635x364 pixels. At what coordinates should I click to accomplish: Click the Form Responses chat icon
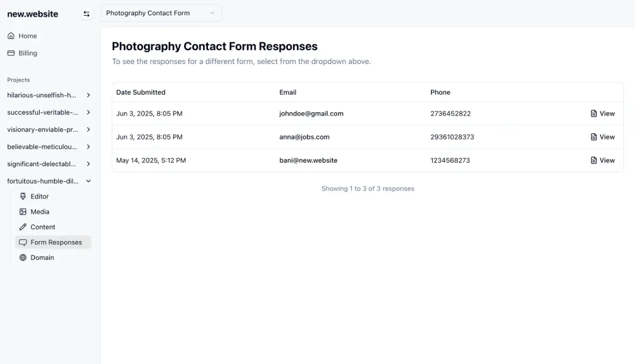[23, 242]
